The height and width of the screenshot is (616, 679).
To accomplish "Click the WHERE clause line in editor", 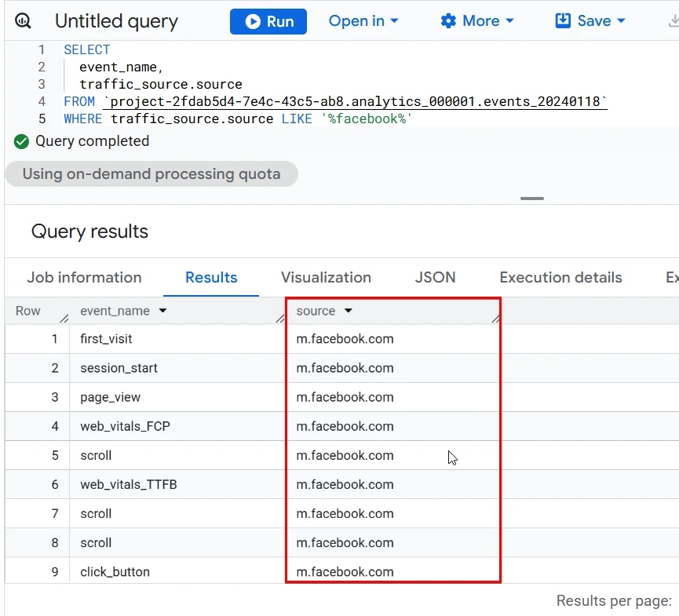I will pyautogui.click(x=238, y=119).
